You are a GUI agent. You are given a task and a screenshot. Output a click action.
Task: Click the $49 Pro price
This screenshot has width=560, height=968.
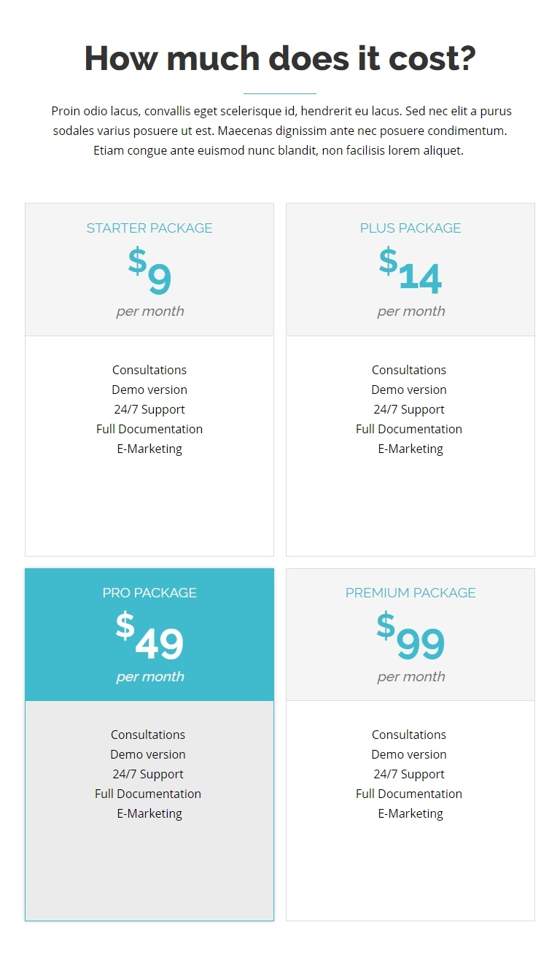pyautogui.click(x=149, y=635)
